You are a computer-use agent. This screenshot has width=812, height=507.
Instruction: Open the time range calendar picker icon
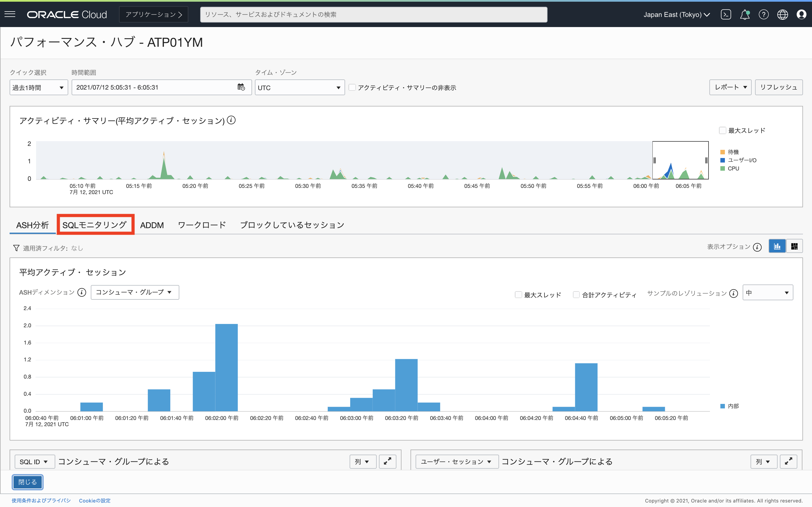click(241, 87)
